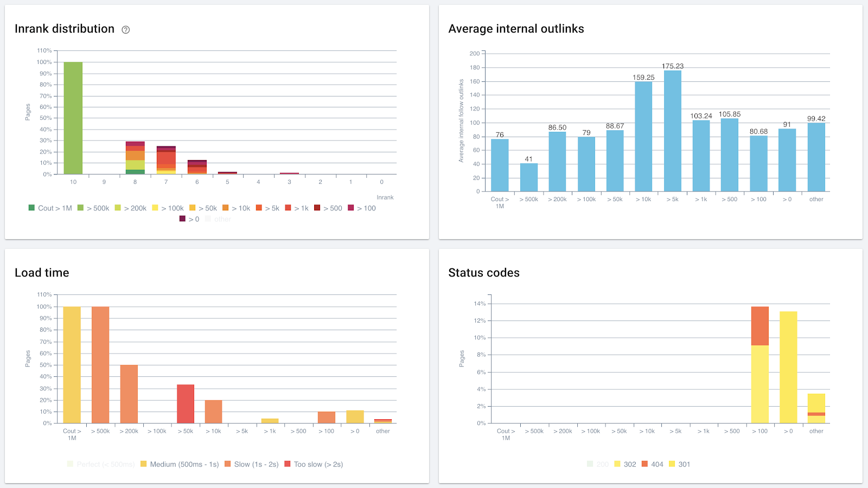Toggle 'Medium (500ms - 1s)' in Load time legend
Image resolution: width=868 pixels, height=488 pixels.
click(x=180, y=465)
